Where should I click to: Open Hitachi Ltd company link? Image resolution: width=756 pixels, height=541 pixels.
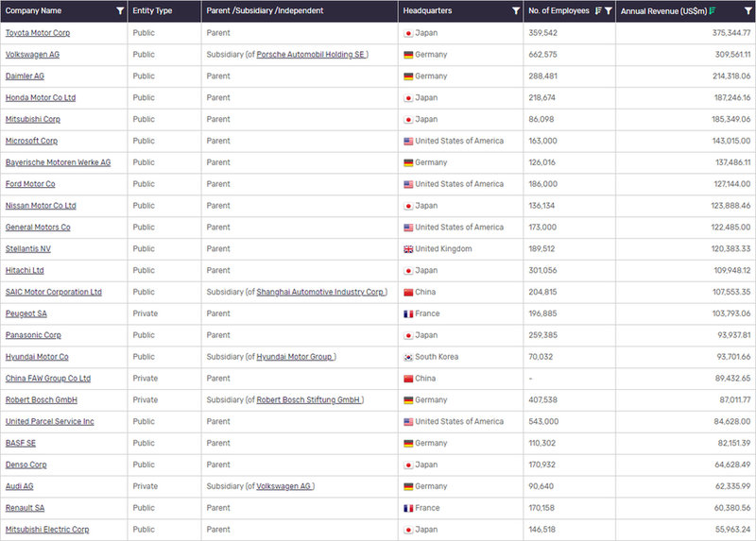(25, 270)
